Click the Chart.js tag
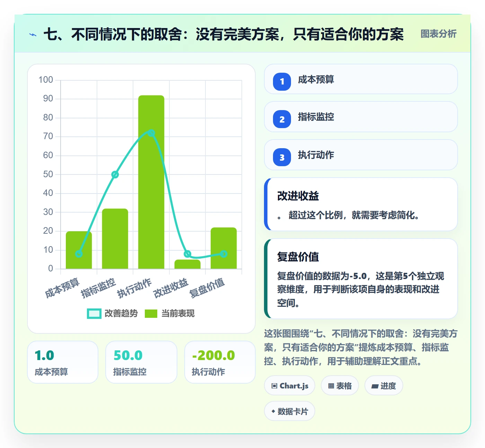Image resolution: width=485 pixels, height=448 pixels. [x=290, y=386]
